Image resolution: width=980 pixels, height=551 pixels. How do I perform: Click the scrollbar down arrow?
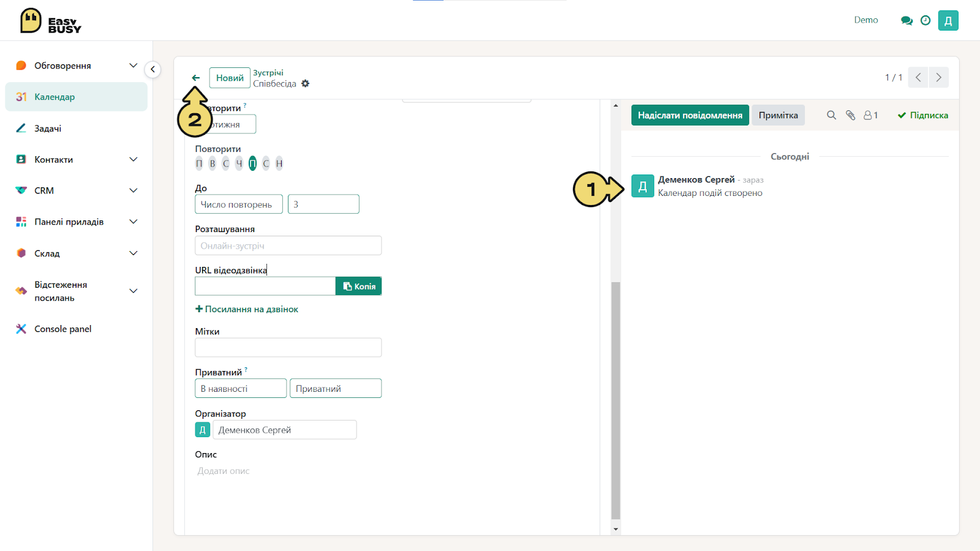pos(616,529)
